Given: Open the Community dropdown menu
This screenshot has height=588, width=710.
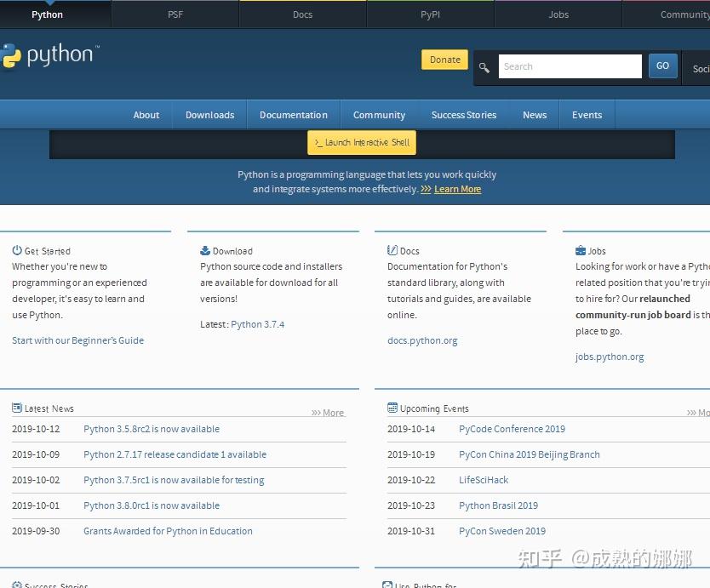Looking at the screenshot, I should [379, 114].
